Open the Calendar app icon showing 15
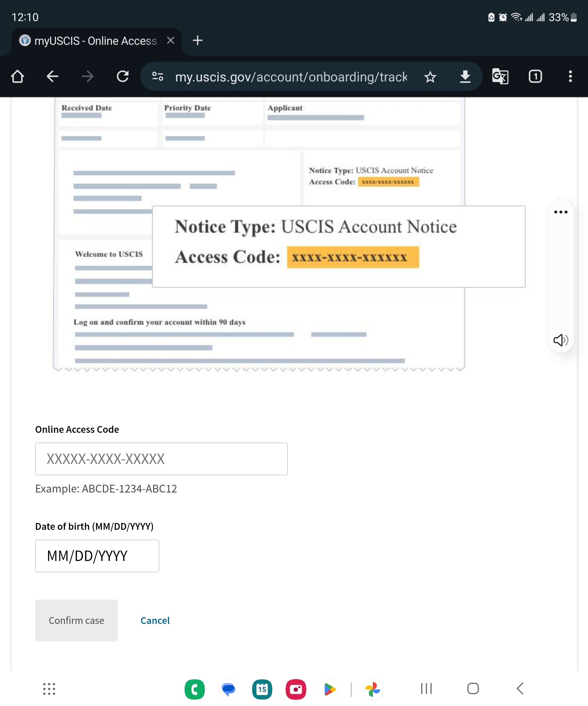Image resolution: width=588 pixels, height=706 pixels. pyautogui.click(x=262, y=689)
